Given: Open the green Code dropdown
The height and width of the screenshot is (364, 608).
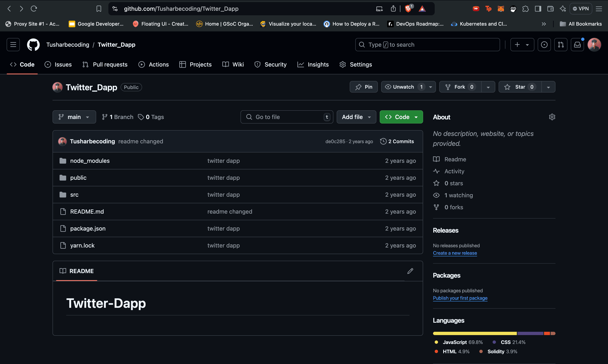Looking at the screenshot, I should pyautogui.click(x=401, y=117).
